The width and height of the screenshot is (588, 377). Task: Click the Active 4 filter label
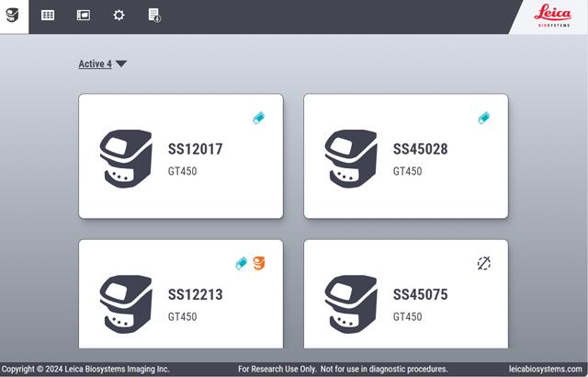[95, 63]
